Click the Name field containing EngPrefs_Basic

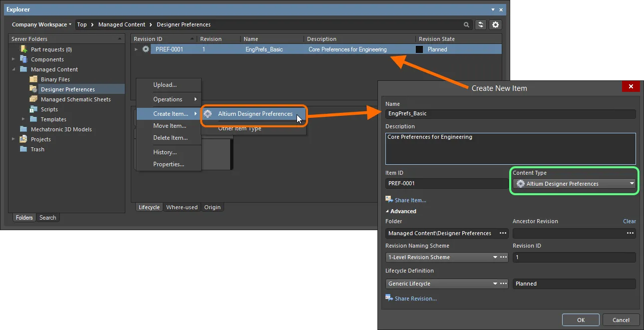(x=511, y=114)
